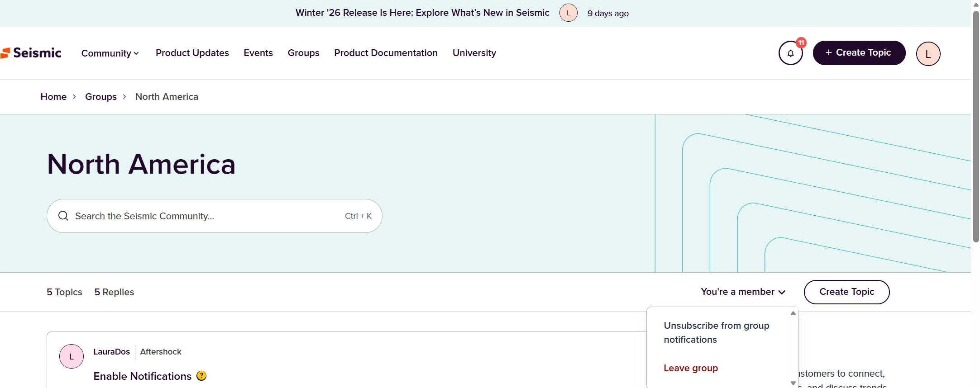Open Product Updates in navigation
Image resolution: width=980 pixels, height=388 pixels.
192,53
